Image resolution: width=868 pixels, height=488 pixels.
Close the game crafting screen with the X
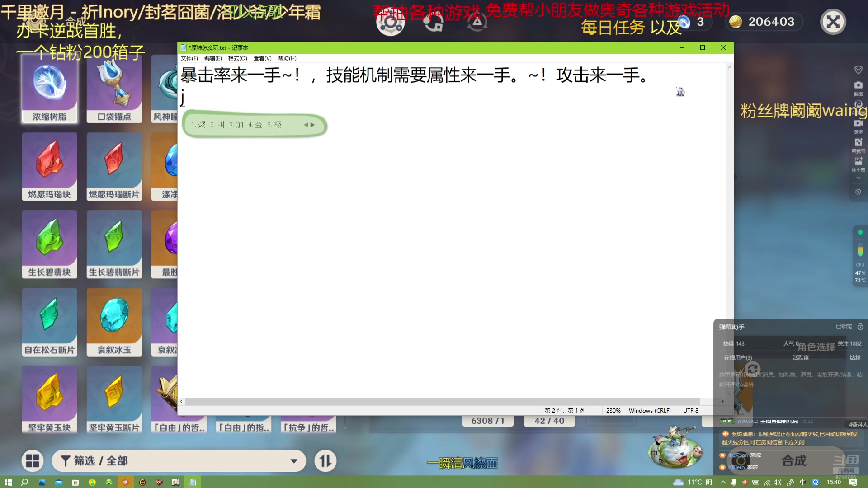point(833,22)
